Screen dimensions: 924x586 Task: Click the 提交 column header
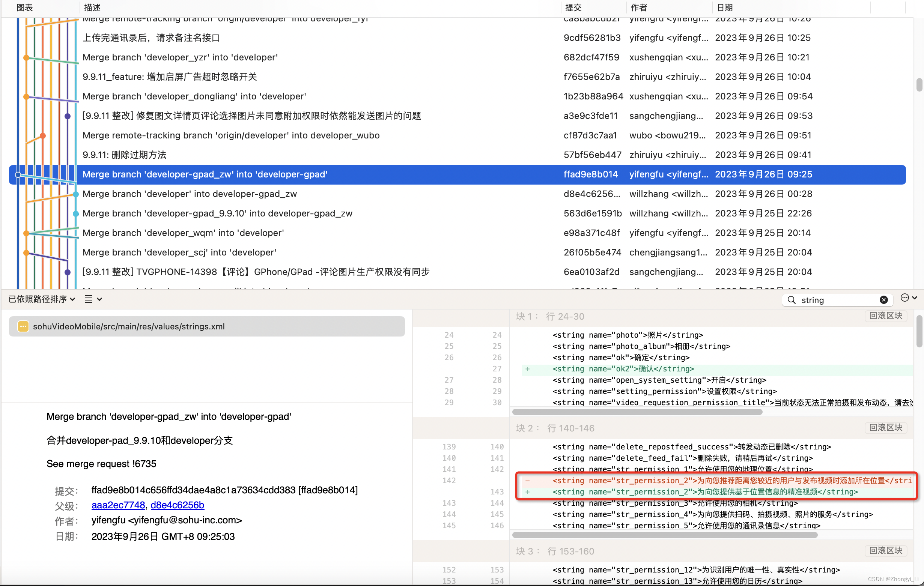pyautogui.click(x=573, y=7)
